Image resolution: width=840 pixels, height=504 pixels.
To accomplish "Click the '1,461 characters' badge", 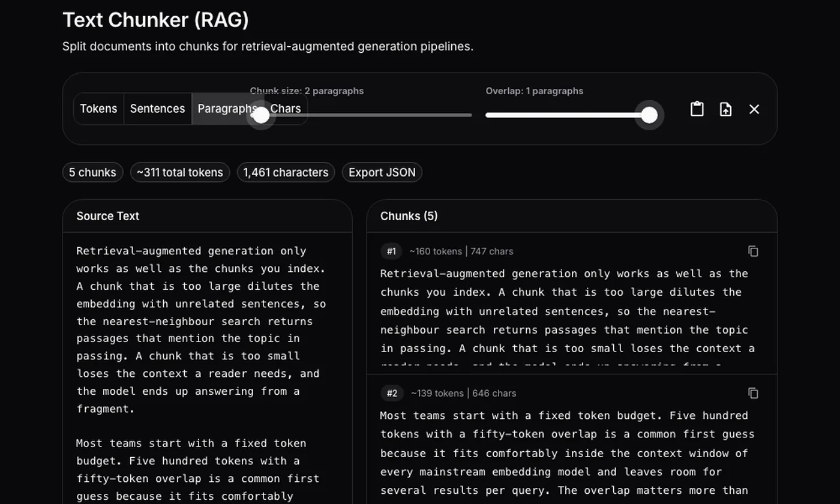I will coord(286,172).
